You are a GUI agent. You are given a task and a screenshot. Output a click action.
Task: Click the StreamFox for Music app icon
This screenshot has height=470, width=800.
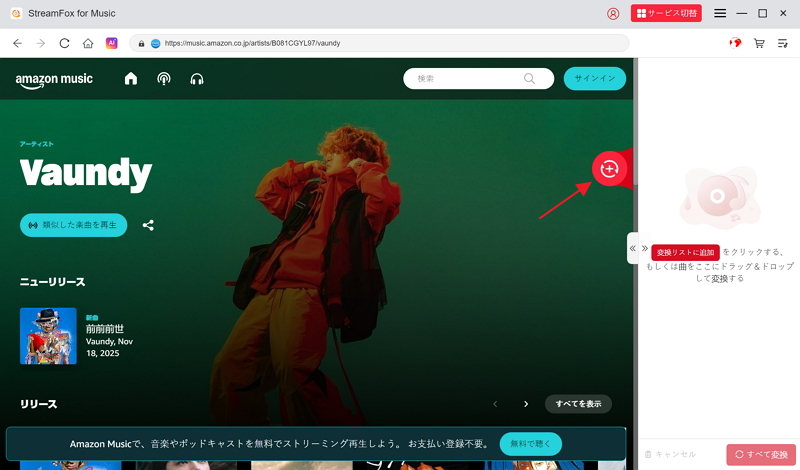tap(16, 13)
